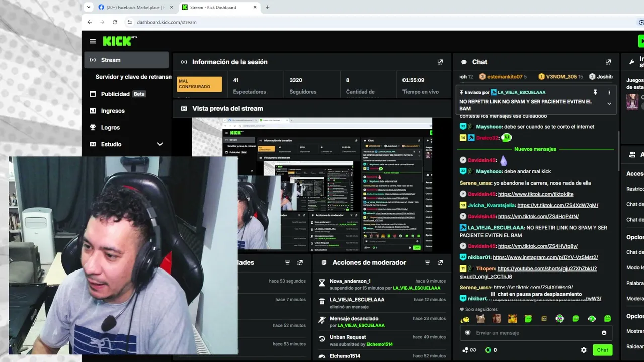The height and width of the screenshot is (362, 644).
Task: Insert the green clown-glasses emote
Action: pos(559,319)
